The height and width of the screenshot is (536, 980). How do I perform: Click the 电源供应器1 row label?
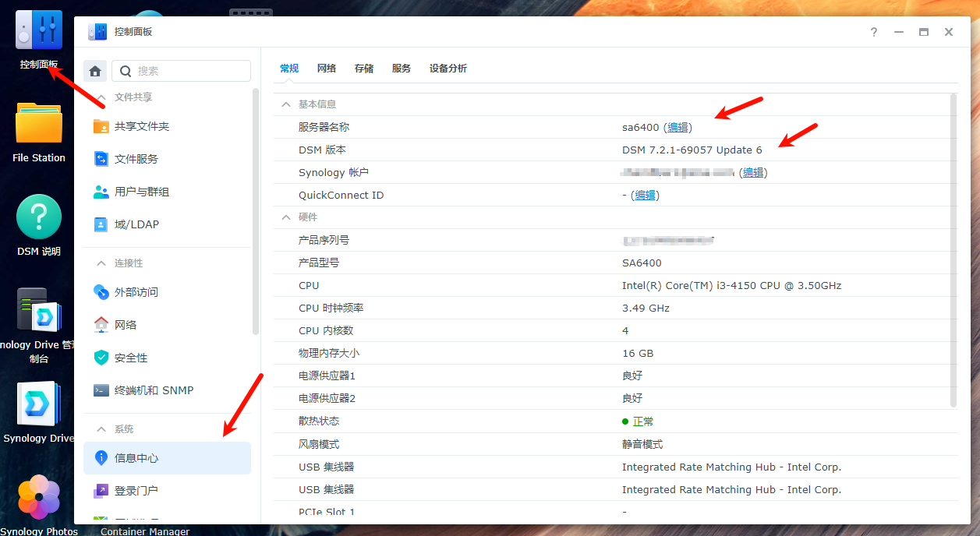pos(327,376)
